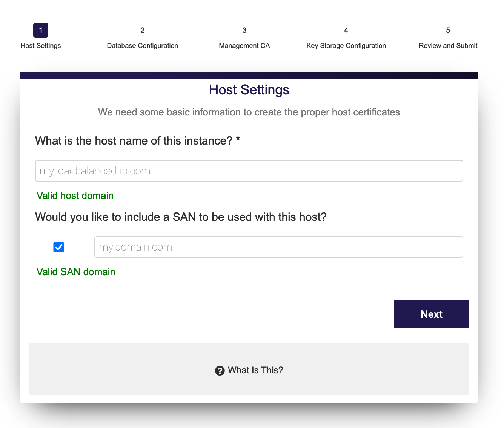Screen dimensions: 504x428
Task: Click the step 4 number indicator
Action: 346,30
